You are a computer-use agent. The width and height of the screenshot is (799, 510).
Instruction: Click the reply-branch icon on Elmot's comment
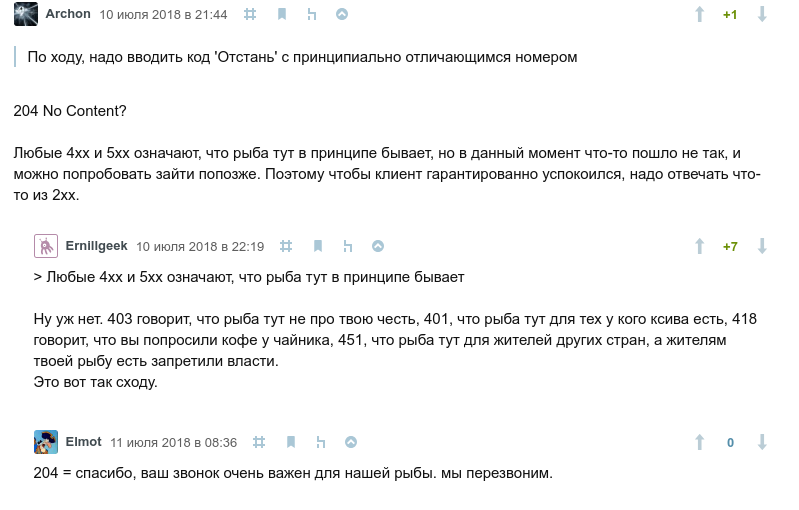tap(320, 442)
